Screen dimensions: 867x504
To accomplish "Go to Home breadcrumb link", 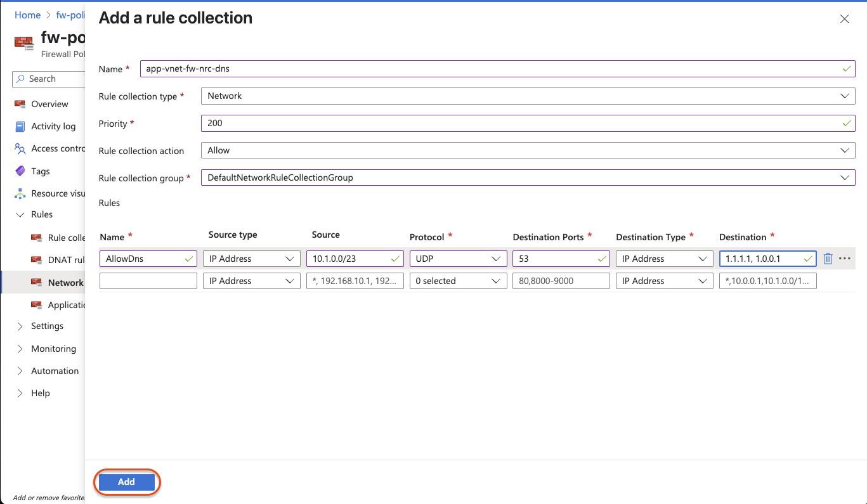I will click(x=27, y=15).
